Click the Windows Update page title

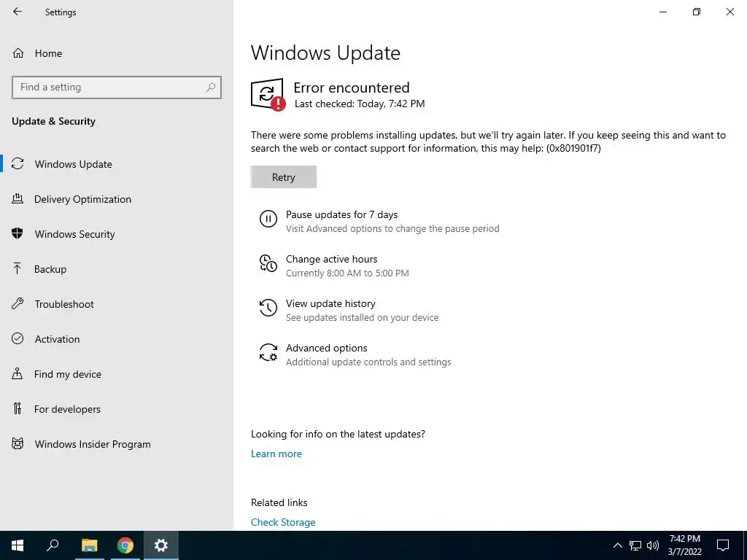click(325, 52)
